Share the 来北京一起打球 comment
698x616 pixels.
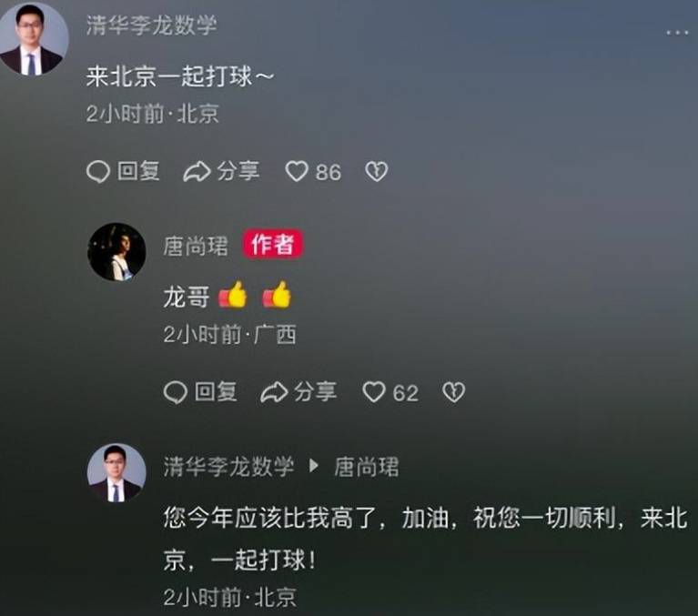(x=221, y=172)
